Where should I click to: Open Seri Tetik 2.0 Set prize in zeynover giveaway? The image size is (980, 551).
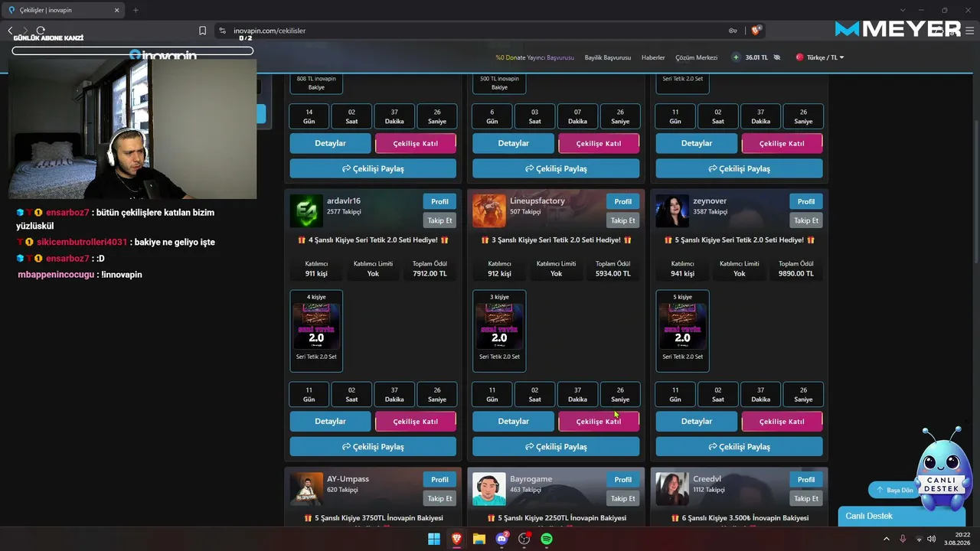click(682, 331)
